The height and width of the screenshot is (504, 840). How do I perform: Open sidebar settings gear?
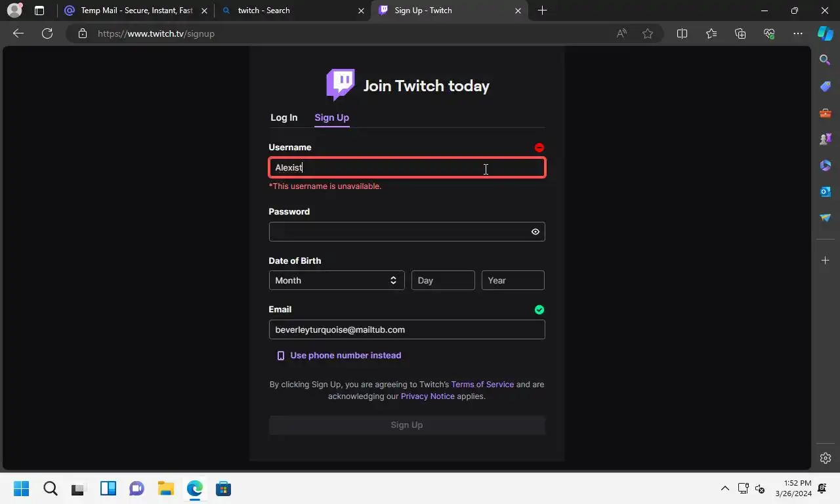pos(826,458)
